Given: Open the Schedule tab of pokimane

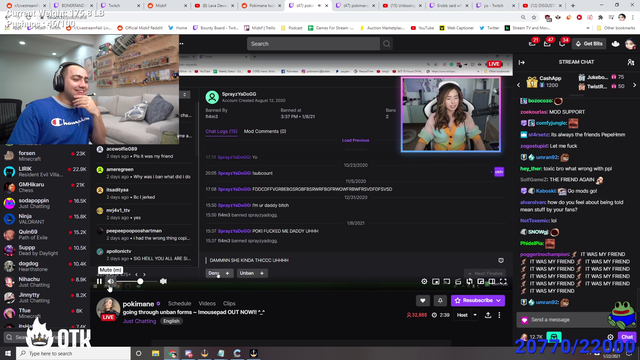Looking at the screenshot, I should (179, 304).
